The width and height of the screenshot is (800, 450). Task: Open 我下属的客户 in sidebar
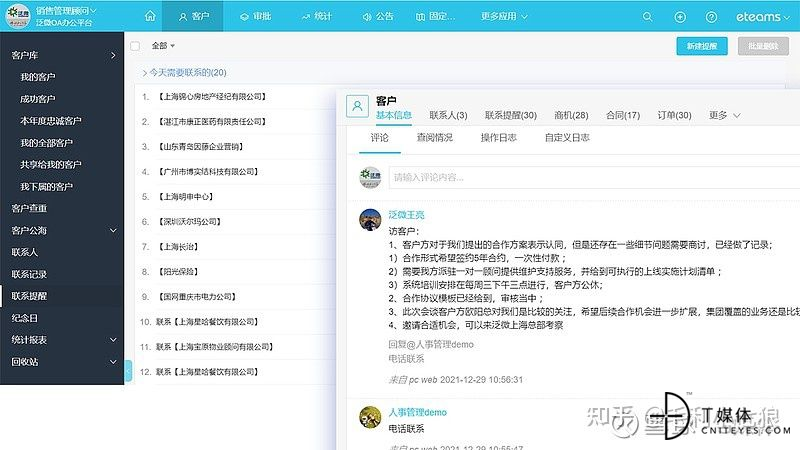46,187
